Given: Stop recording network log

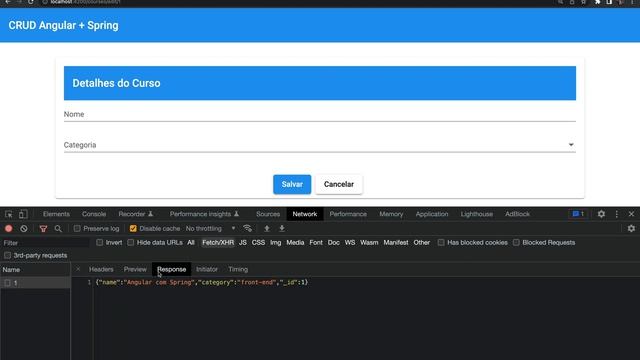Looking at the screenshot, I should pos(9,229).
